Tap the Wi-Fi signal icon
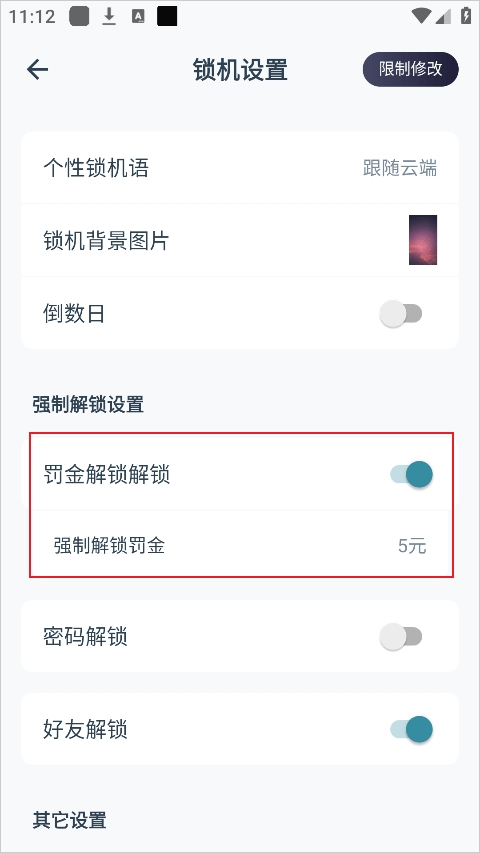The image size is (480, 853). point(421,16)
